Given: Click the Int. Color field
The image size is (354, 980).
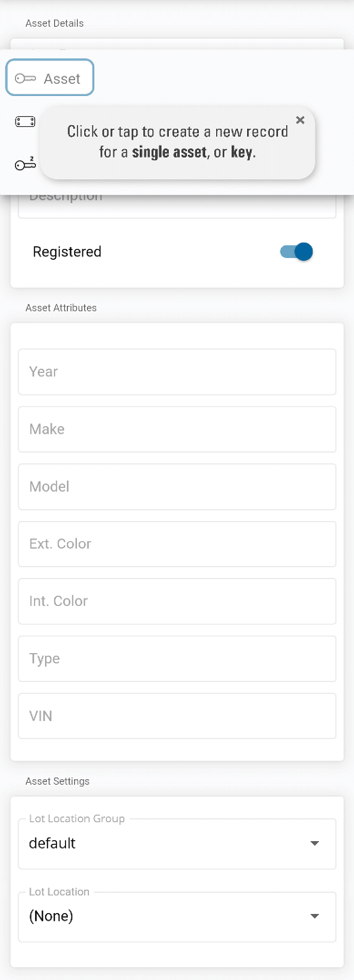Looking at the screenshot, I should tap(177, 601).
